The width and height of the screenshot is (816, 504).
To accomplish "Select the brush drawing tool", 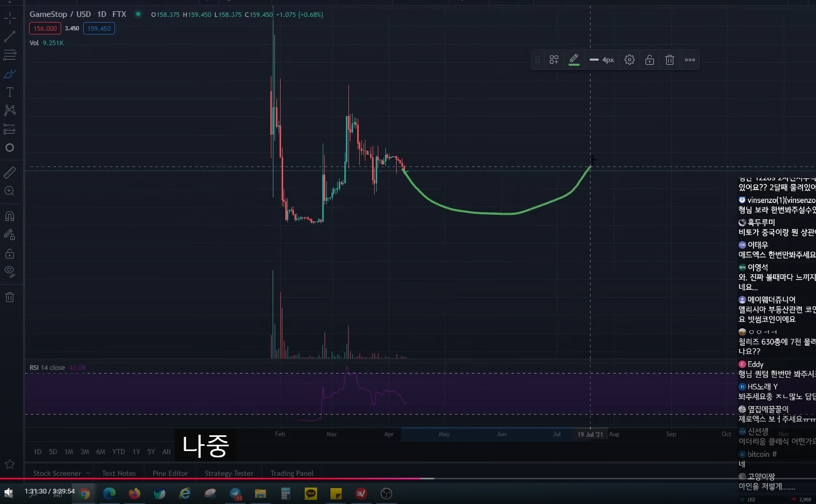I will (9, 74).
